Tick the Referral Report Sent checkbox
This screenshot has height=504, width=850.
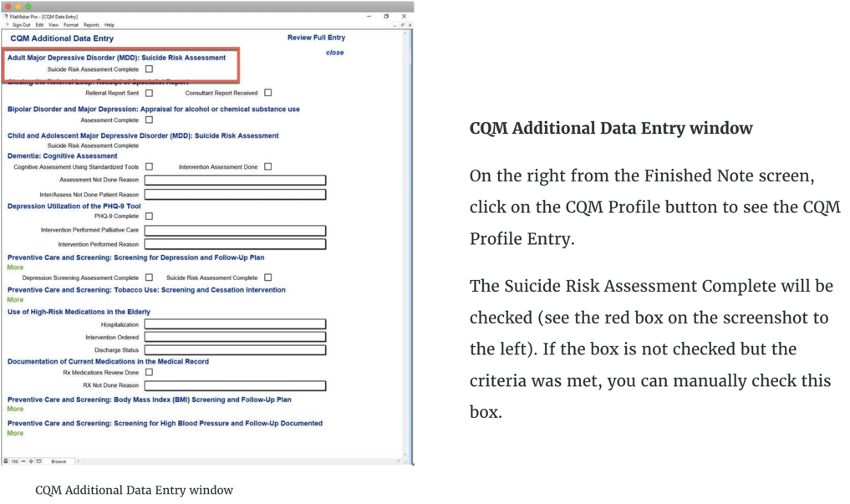(x=149, y=94)
